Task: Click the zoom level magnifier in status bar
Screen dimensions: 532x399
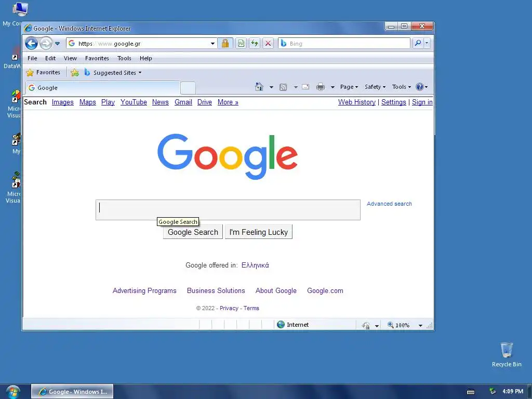Action: pos(391,325)
